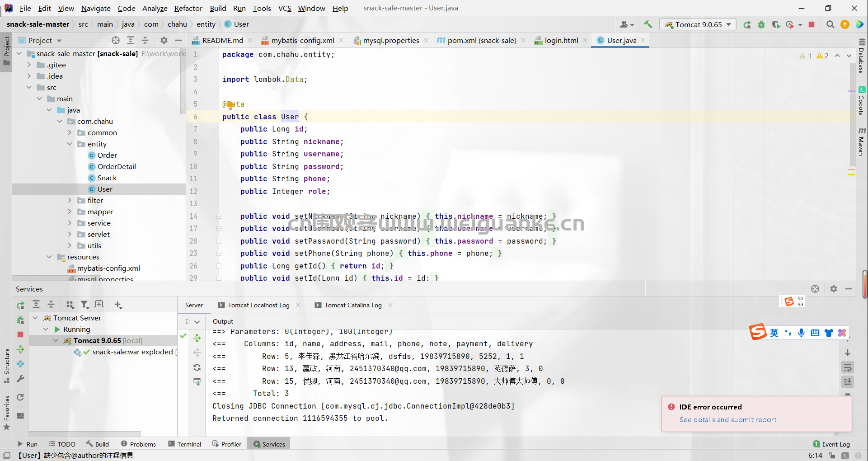Open Terminal tool window button
Viewport: 868px width, 461px height.
click(184, 444)
